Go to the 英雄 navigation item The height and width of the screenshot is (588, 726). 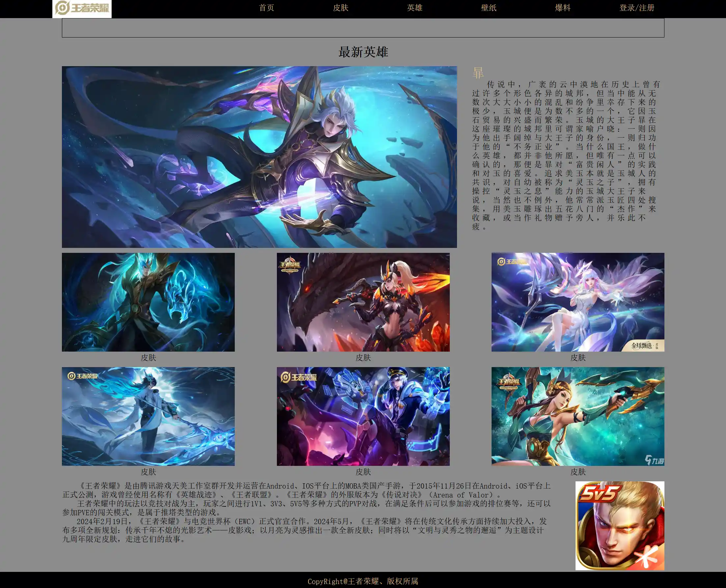(x=415, y=8)
